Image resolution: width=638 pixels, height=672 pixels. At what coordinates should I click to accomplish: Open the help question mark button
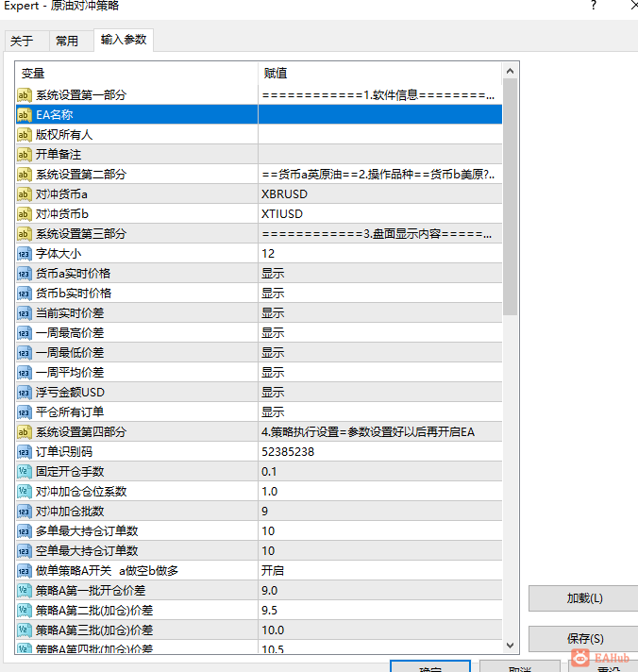(594, 6)
